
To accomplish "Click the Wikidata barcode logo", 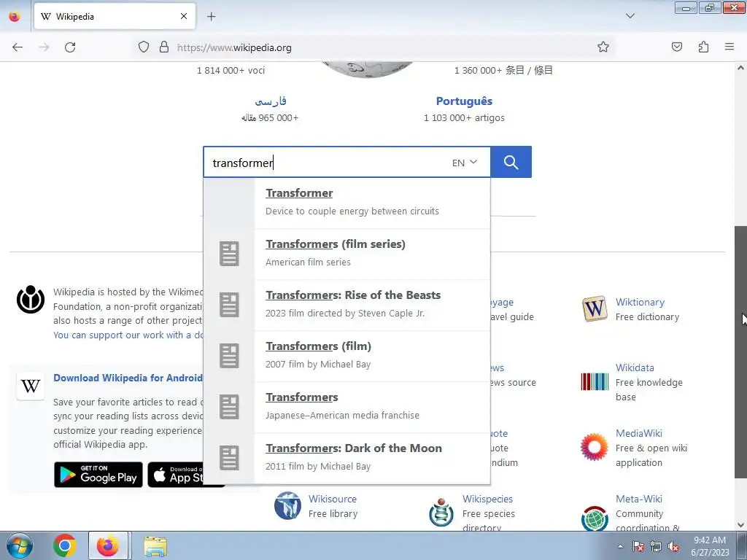I will pos(595,381).
